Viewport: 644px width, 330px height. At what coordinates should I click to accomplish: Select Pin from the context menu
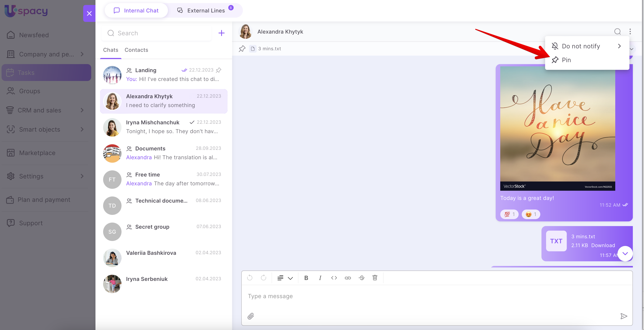pyautogui.click(x=566, y=60)
